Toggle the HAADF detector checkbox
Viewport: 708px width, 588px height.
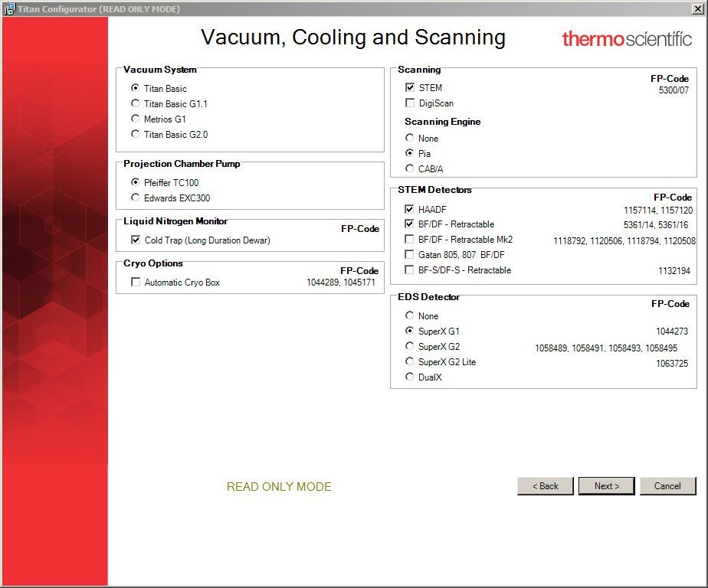pyautogui.click(x=410, y=209)
